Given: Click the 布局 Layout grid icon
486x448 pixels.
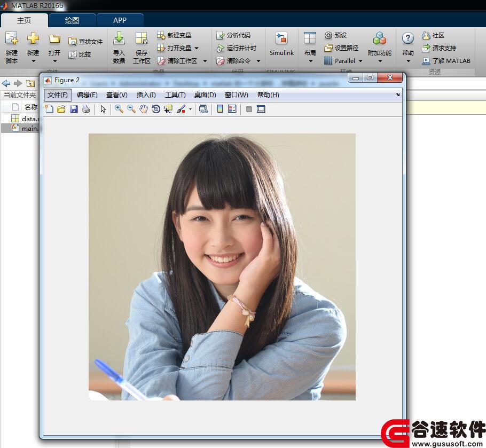Looking at the screenshot, I should (310, 38).
